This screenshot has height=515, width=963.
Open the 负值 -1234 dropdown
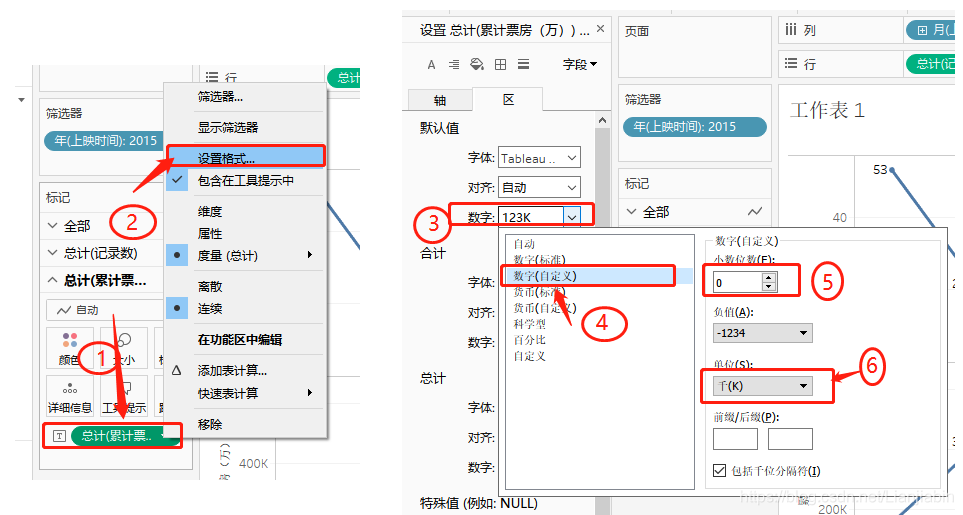click(x=762, y=333)
